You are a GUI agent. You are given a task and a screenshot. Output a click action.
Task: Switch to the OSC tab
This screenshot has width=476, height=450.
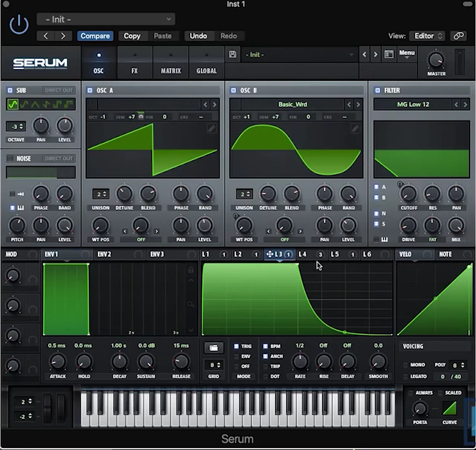(99, 62)
